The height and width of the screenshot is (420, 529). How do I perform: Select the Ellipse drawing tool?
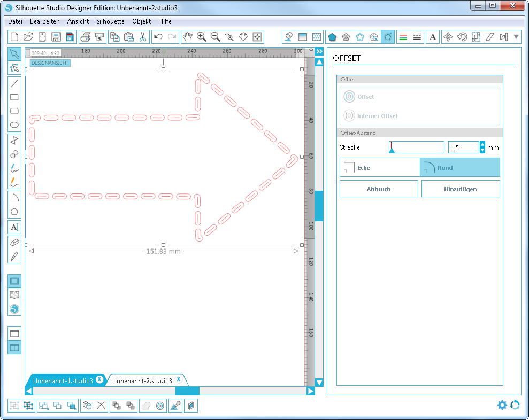pyautogui.click(x=14, y=125)
